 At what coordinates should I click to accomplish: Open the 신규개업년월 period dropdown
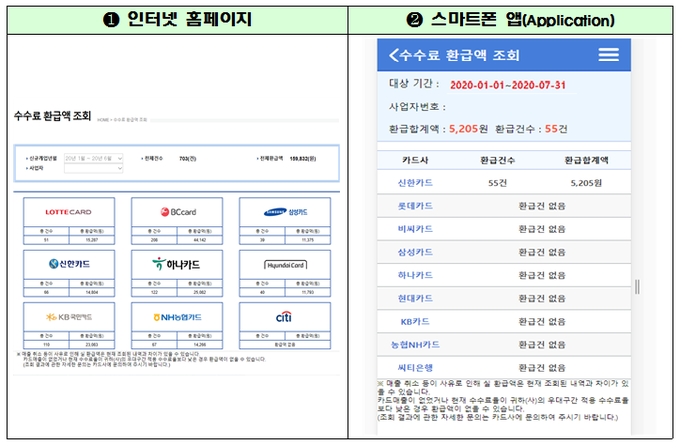tap(94, 158)
